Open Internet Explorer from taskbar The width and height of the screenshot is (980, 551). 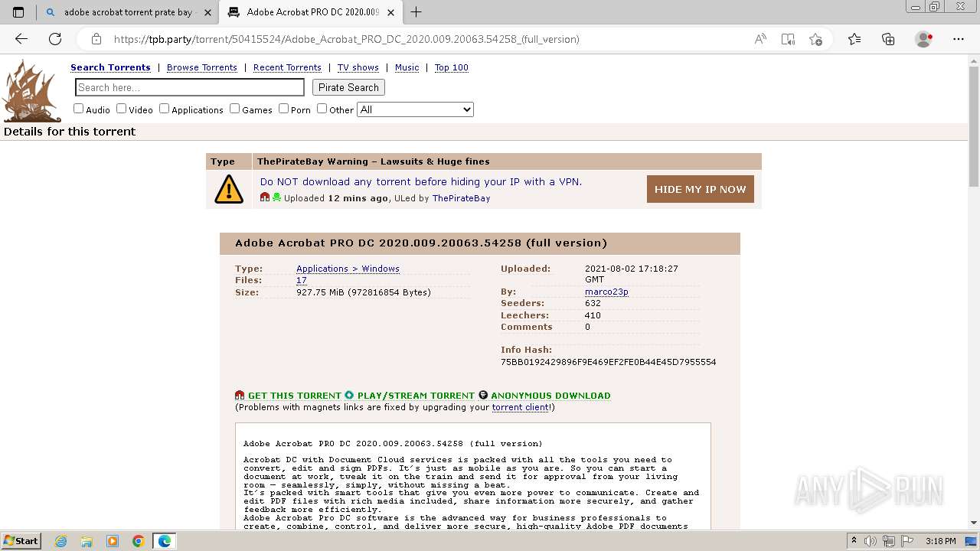(61, 541)
